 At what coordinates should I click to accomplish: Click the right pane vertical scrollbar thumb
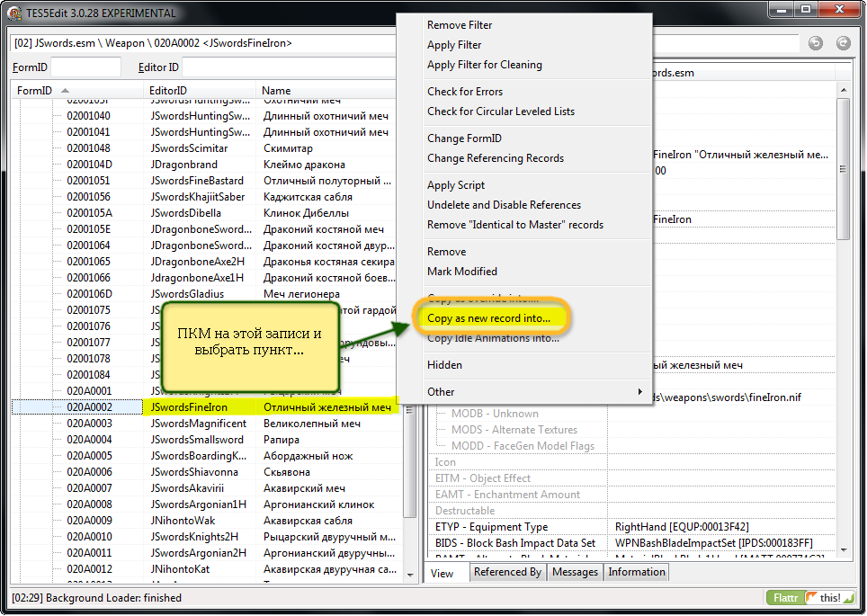844,169
